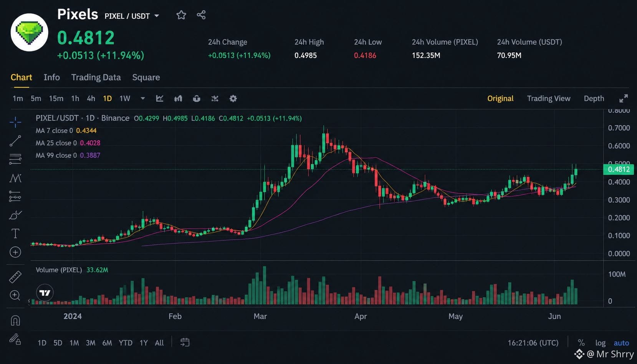This screenshot has width=637, height=364.
Task: Click the candlestick chart type icon
Action: tap(178, 99)
